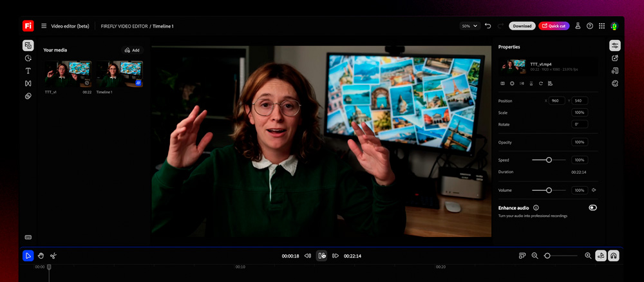Click the redo arrow
644x282 pixels.
pyautogui.click(x=500, y=26)
